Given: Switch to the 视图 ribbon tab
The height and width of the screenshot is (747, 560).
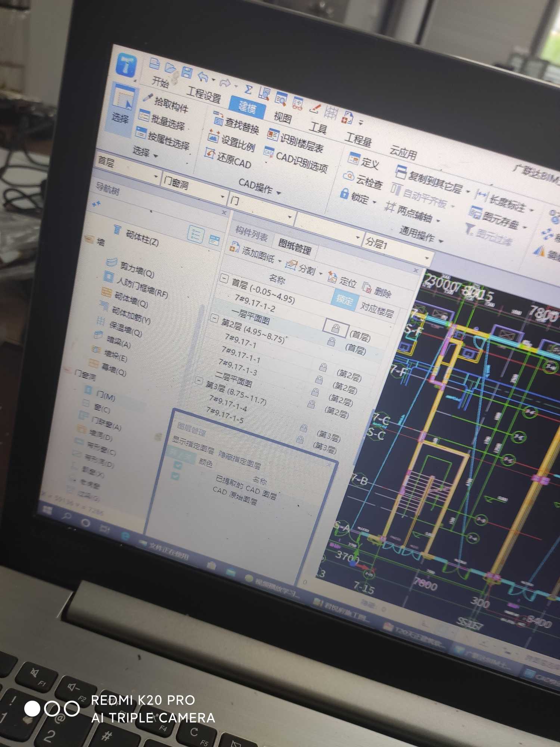Looking at the screenshot, I should (x=283, y=117).
